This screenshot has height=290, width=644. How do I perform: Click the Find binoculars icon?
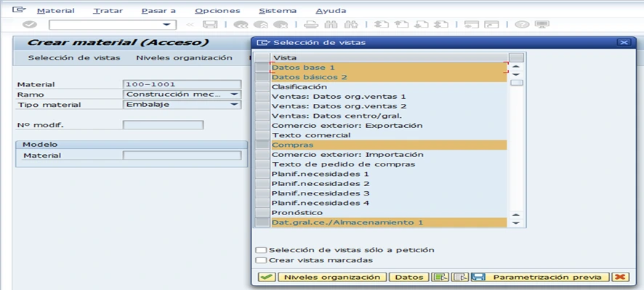coord(331,25)
